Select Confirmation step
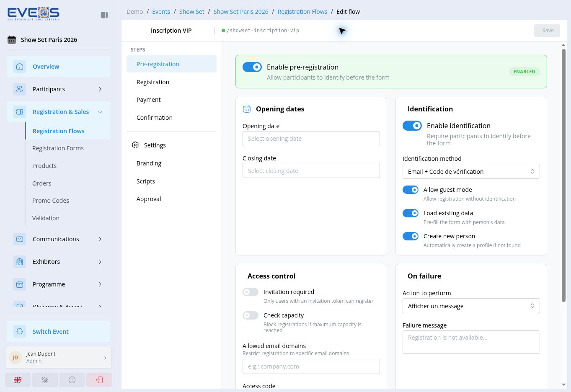This screenshot has height=392, width=571. point(171,118)
